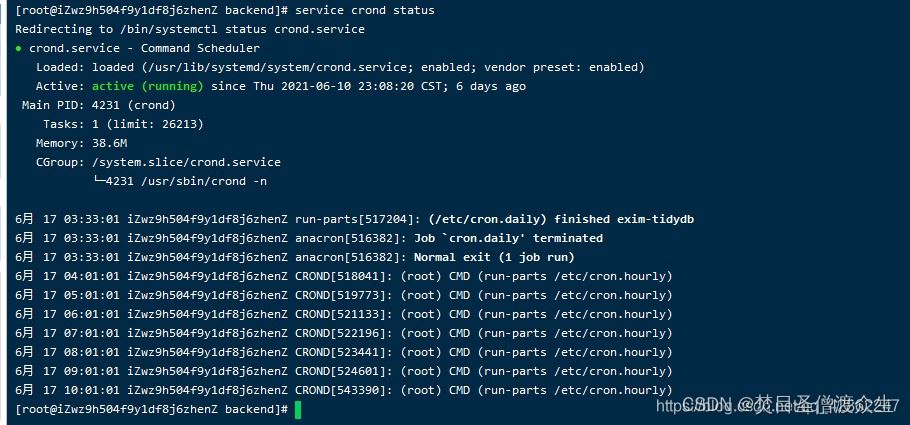Click the green status dot beside crond.service

coord(19,48)
